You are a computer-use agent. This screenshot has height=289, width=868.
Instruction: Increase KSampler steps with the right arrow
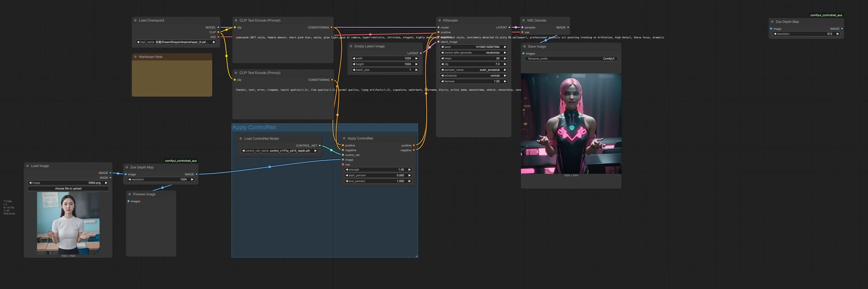tap(505, 58)
